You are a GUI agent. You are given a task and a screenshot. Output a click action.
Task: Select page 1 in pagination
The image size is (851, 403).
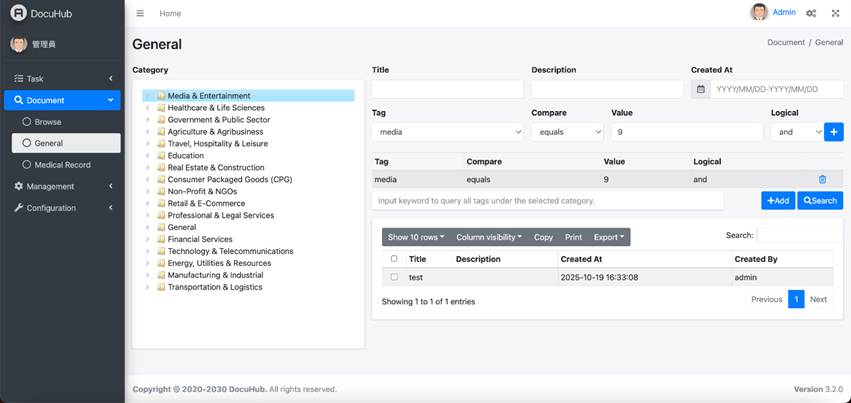(x=796, y=299)
